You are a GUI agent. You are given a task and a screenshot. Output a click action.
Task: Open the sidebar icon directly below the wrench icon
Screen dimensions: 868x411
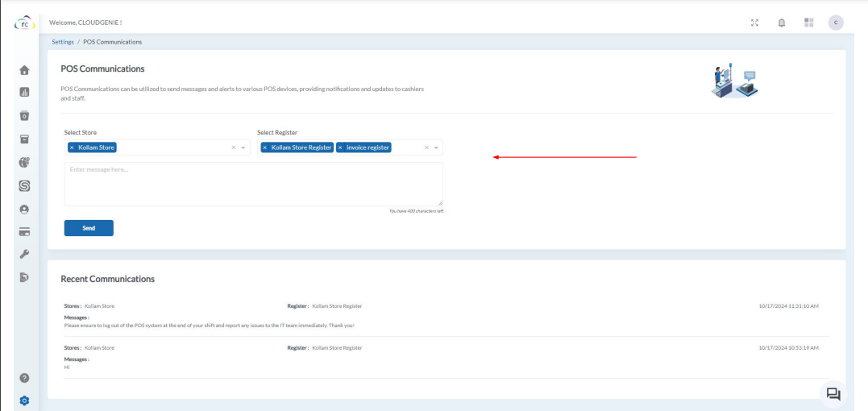coord(24,277)
